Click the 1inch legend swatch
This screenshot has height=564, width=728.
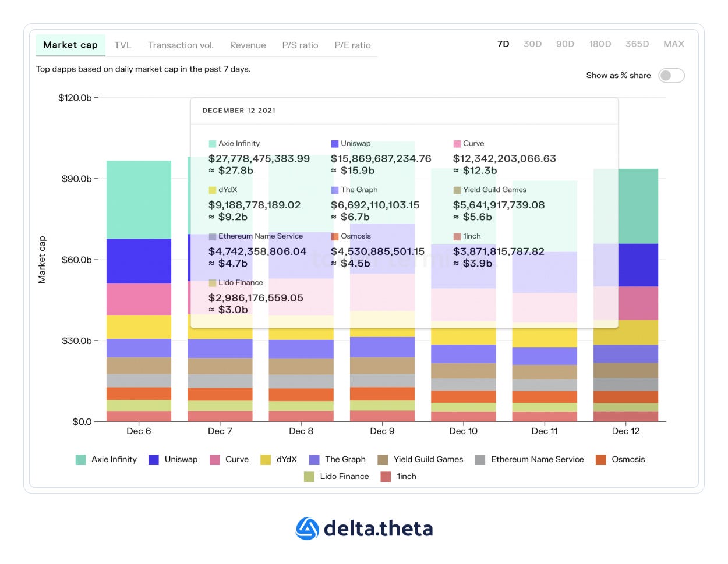click(386, 477)
